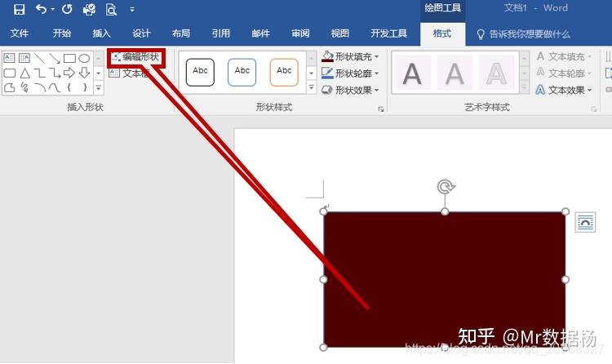Click the rotation handle above the rectangle

(x=445, y=187)
